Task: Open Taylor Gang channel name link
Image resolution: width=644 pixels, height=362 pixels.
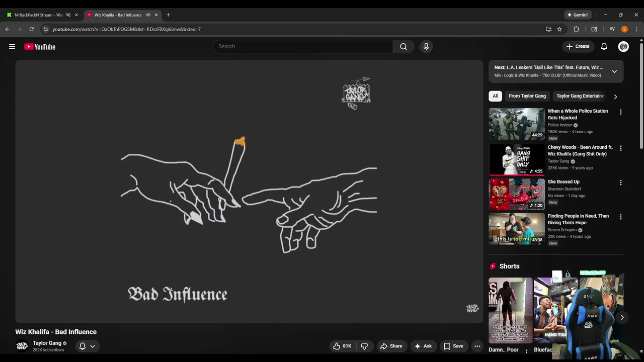Action: (47, 343)
